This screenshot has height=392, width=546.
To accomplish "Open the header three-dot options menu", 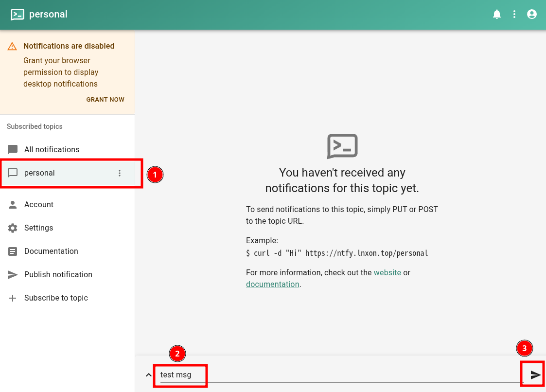I will click(x=514, y=15).
